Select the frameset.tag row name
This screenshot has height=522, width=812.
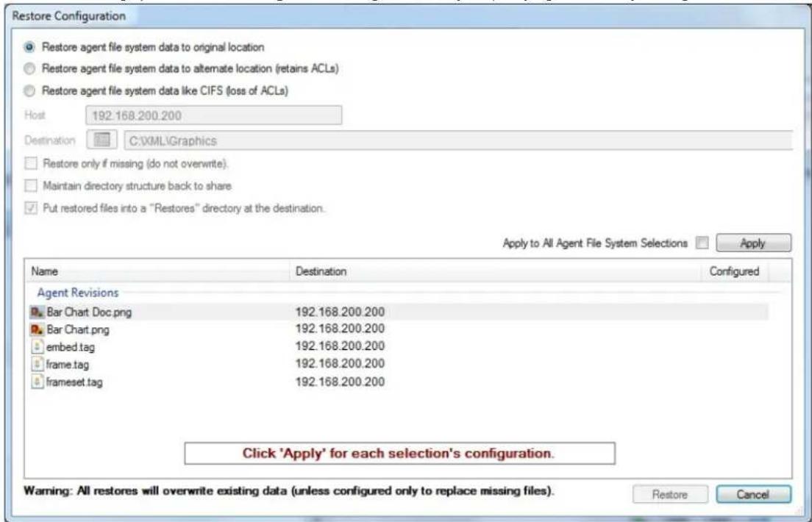coord(74,382)
